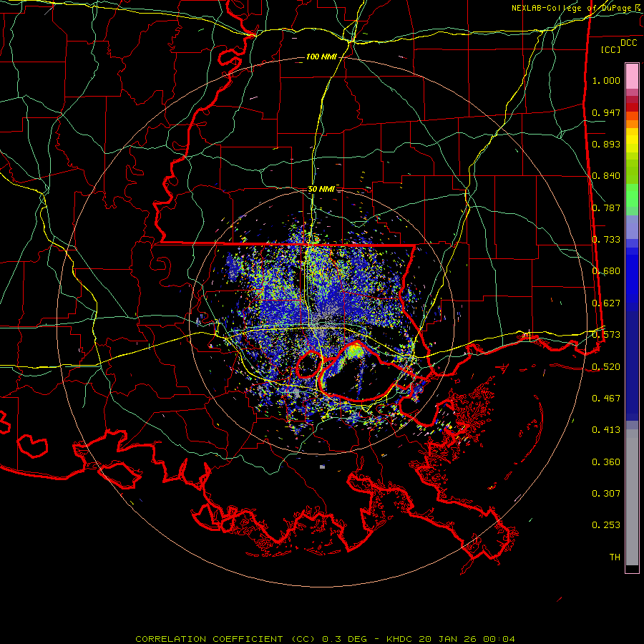Click the 0.893 scale value
Image resolution: width=644 pixels, height=644 pixels.
(606, 144)
